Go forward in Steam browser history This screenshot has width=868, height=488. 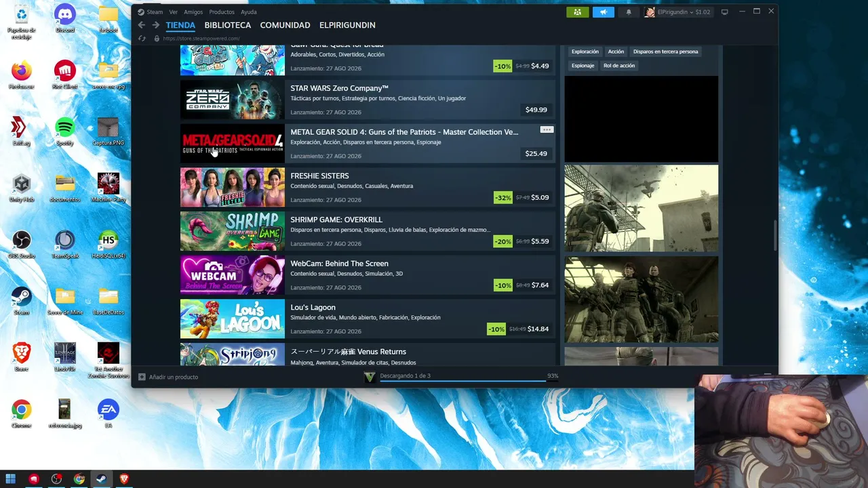tap(155, 25)
